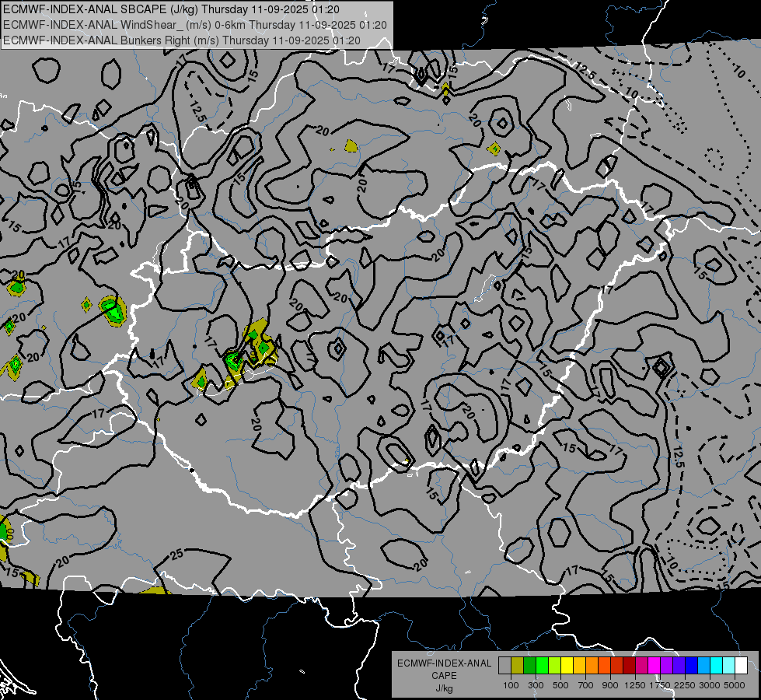The height and width of the screenshot is (700, 761).
Task: Click the 900 value under the legend
Action: coord(610,685)
